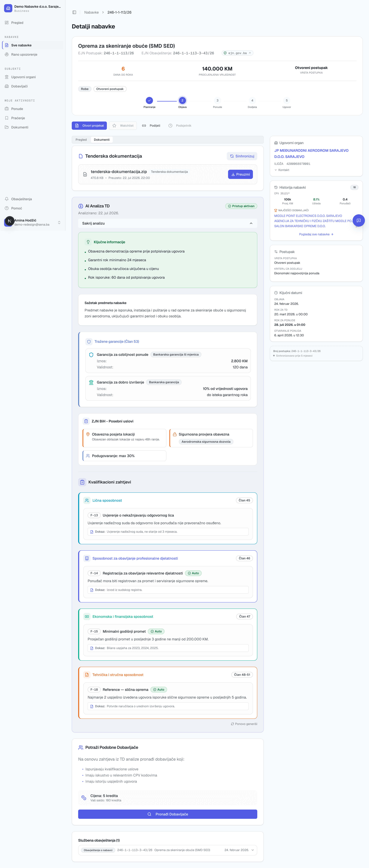This screenshot has width=369, height=868.
Task: Click the clipboard icon beside Kvalifikacioni zahtjevi
Action: pos(82,482)
